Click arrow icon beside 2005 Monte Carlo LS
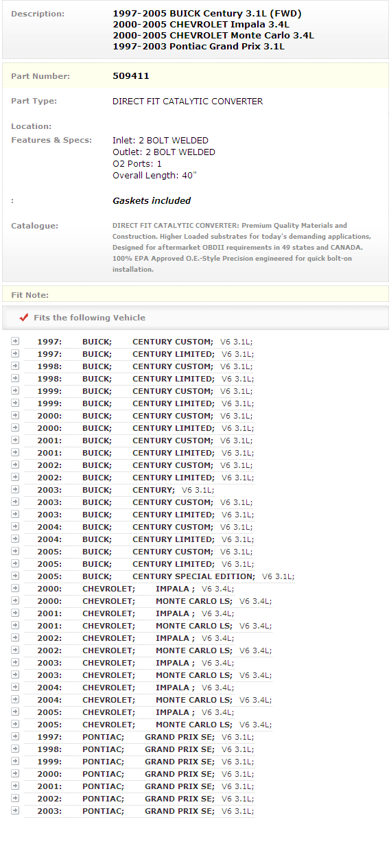The height and width of the screenshot is (868, 391). click(15, 724)
